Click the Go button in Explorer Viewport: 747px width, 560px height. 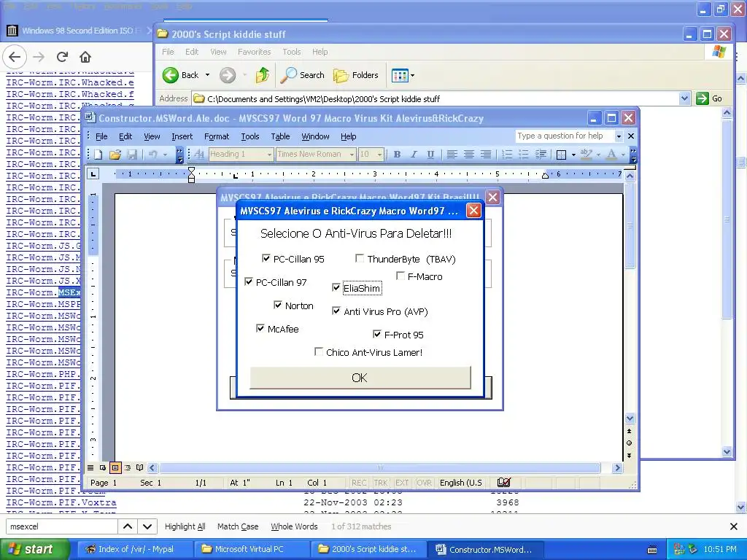pos(709,98)
